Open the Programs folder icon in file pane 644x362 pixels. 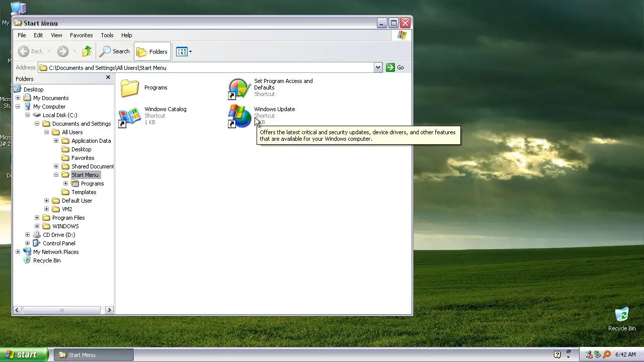130,88
